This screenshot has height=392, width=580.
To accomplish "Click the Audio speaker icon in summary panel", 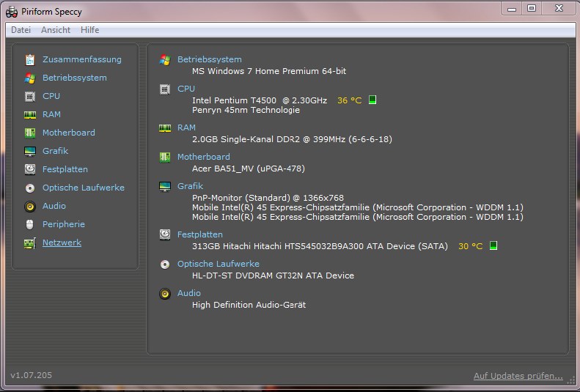I will coord(165,294).
